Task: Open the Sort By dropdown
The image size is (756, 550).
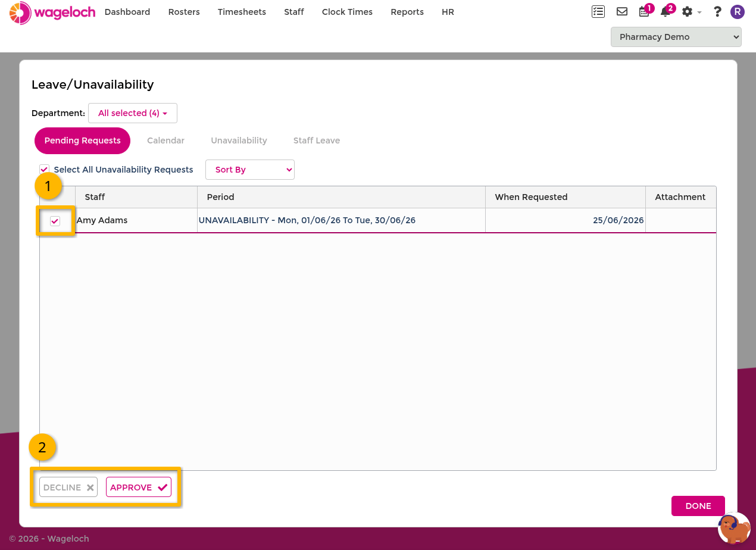Action: click(250, 170)
